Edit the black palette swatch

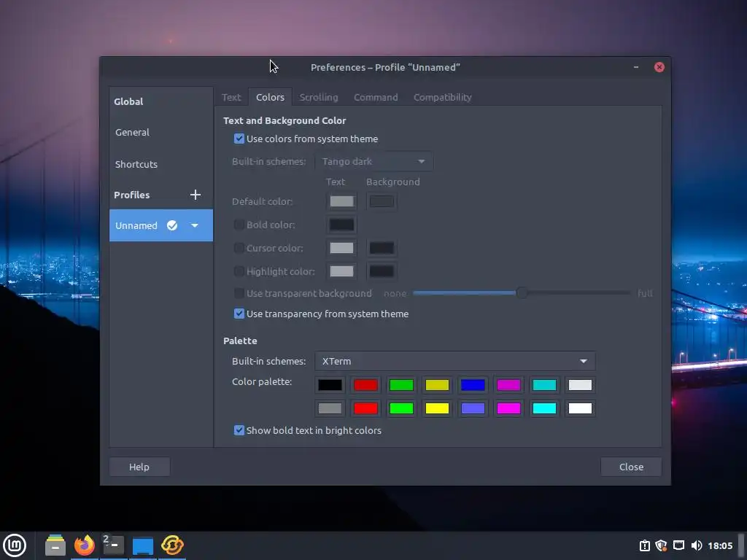[x=330, y=385]
